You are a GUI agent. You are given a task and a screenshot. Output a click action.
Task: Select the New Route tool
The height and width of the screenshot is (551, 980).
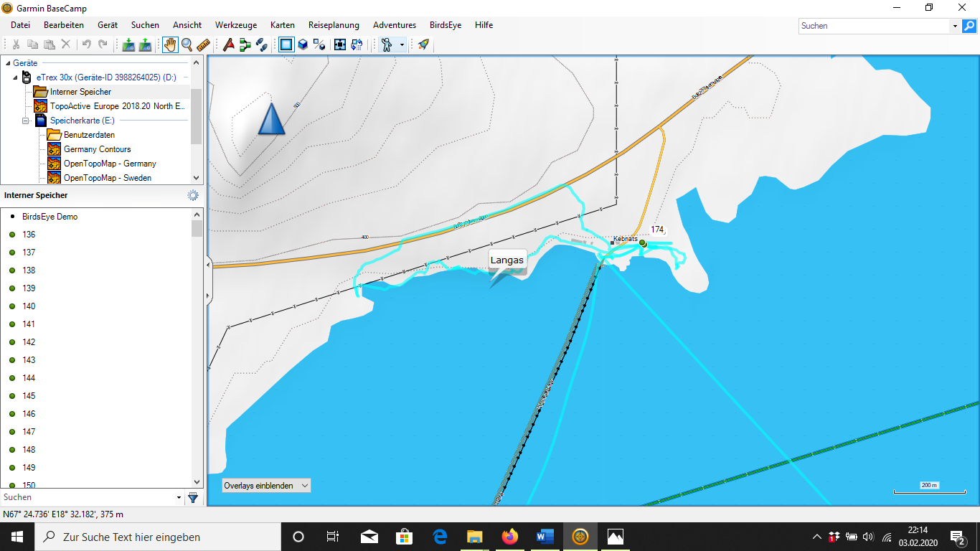coord(245,44)
